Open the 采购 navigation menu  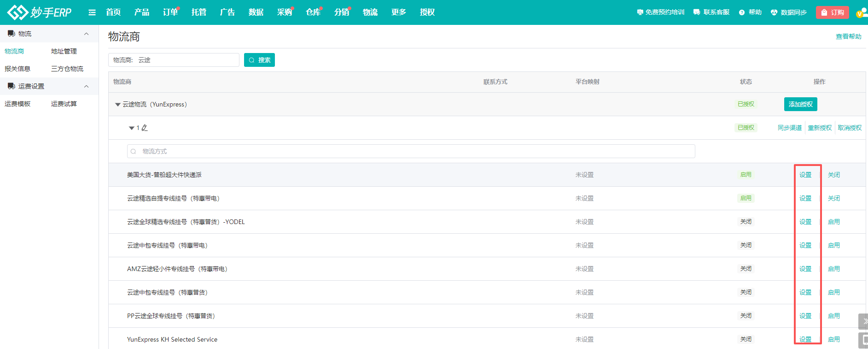coord(285,12)
